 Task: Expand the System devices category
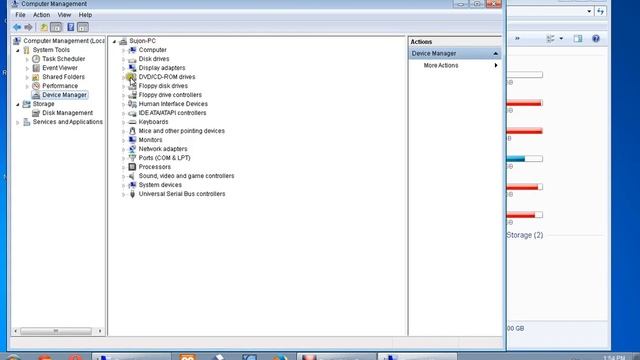pyautogui.click(x=123, y=185)
